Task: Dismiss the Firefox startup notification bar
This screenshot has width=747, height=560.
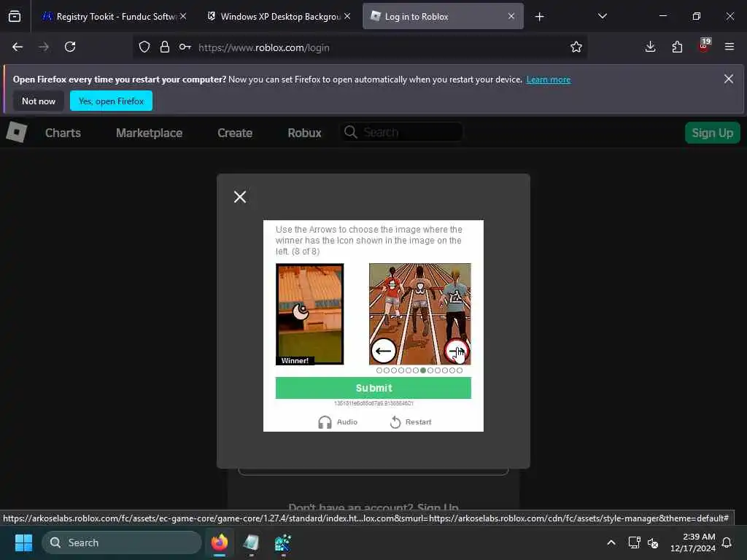Action: (729, 79)
